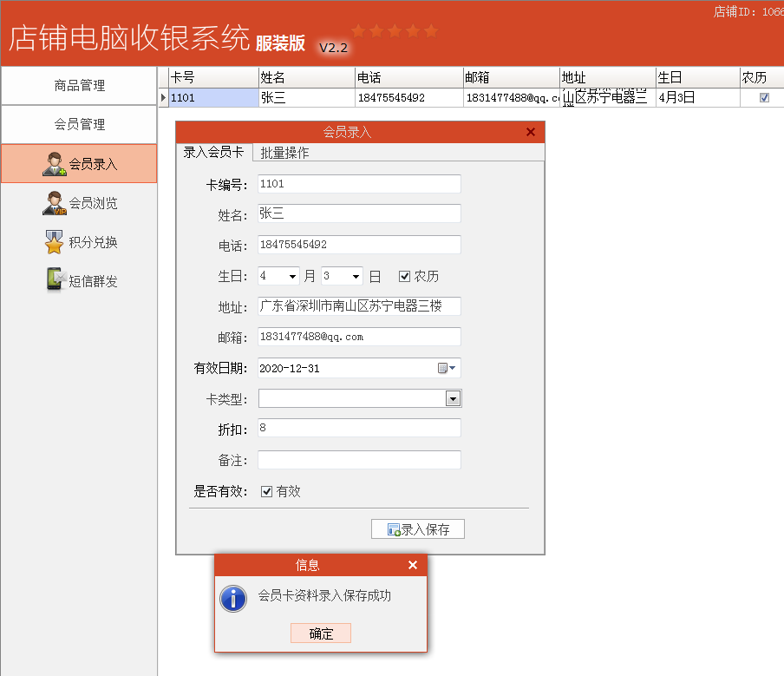Toggle the 农历 checkbox in the form

pyautogui.click(x=404, y=276)
